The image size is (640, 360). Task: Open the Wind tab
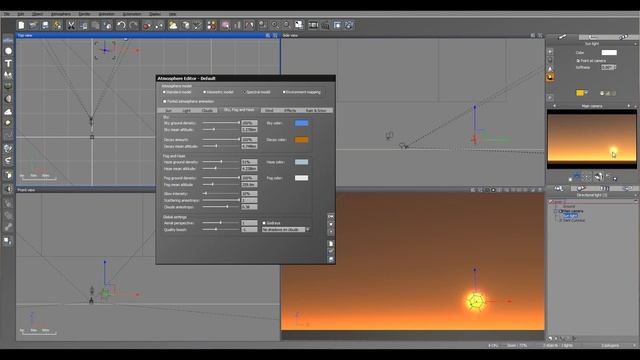[x=269, y=111]
